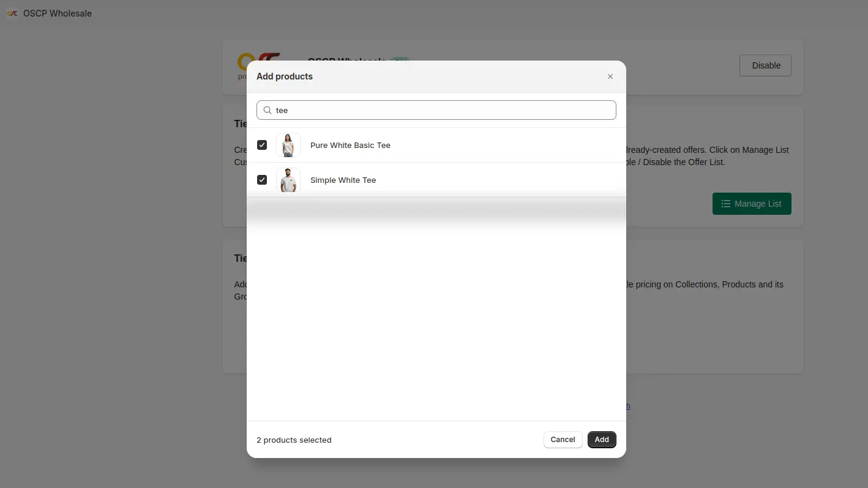The image size is (868, 488).
Task: Click the "2 products selected" status text
Action: (294, 440)
